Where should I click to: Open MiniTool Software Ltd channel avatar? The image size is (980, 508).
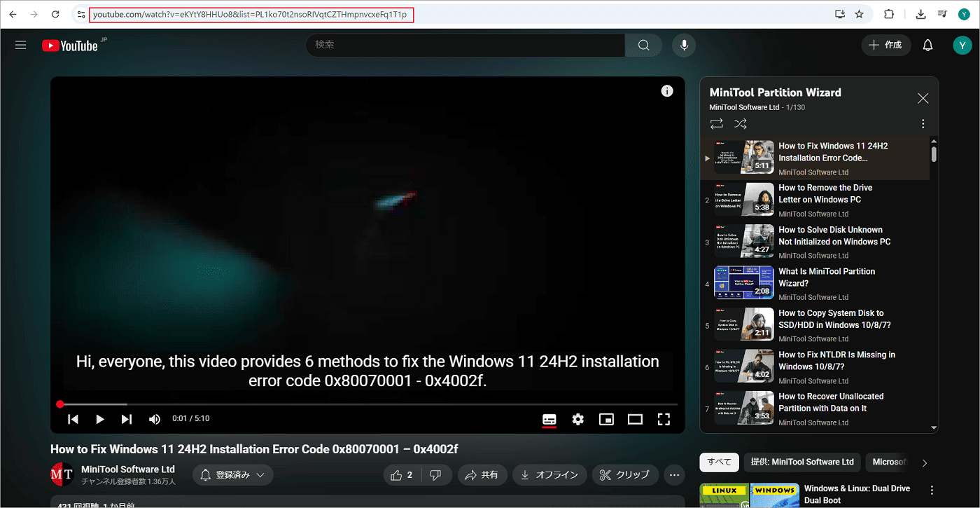click(x=62, y=474)
